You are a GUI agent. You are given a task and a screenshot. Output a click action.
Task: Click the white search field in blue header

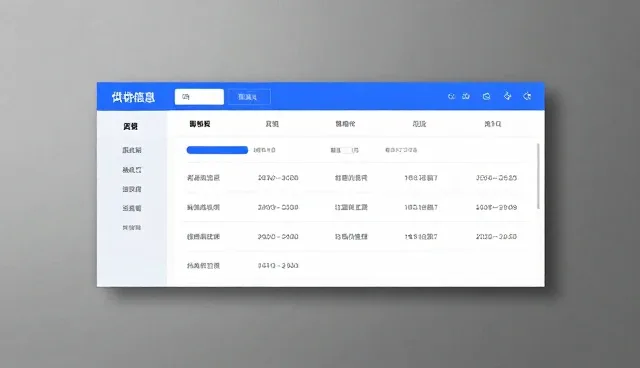click(199, 97)
